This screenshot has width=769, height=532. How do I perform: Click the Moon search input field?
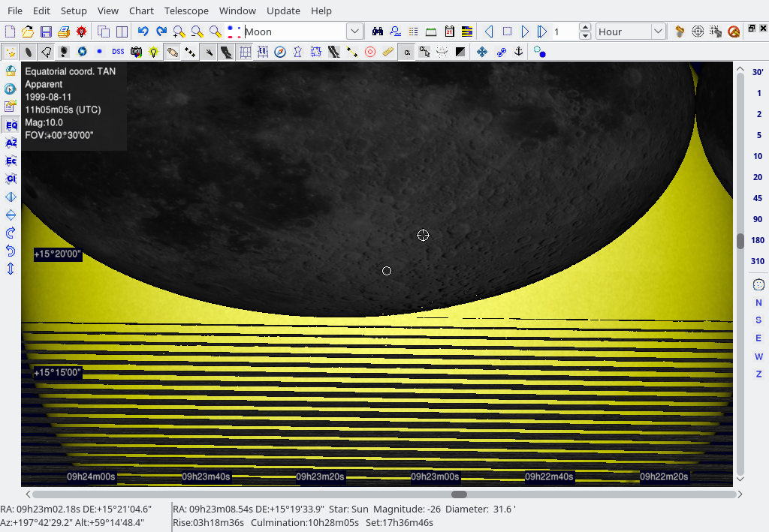pos(295,32)
